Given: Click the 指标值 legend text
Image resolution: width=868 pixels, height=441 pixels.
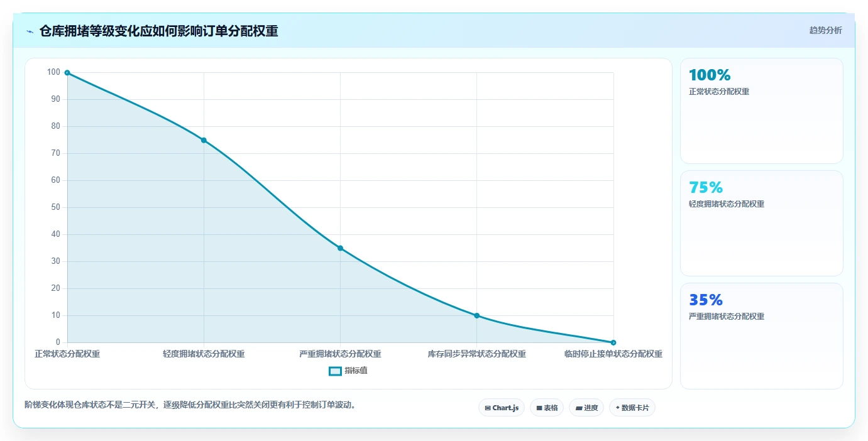Looking at the screenshot, I should pyautogui.click(x=356, y=371).
